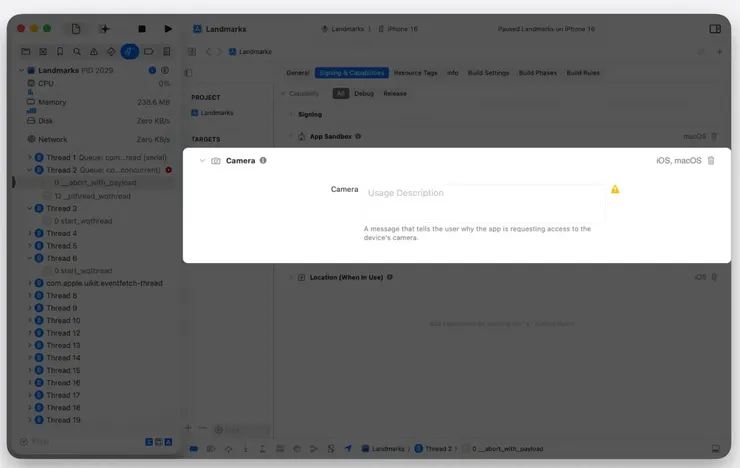Screen dimensions: 740x468
Task: Open the Info tab
Action: [453, 73]
